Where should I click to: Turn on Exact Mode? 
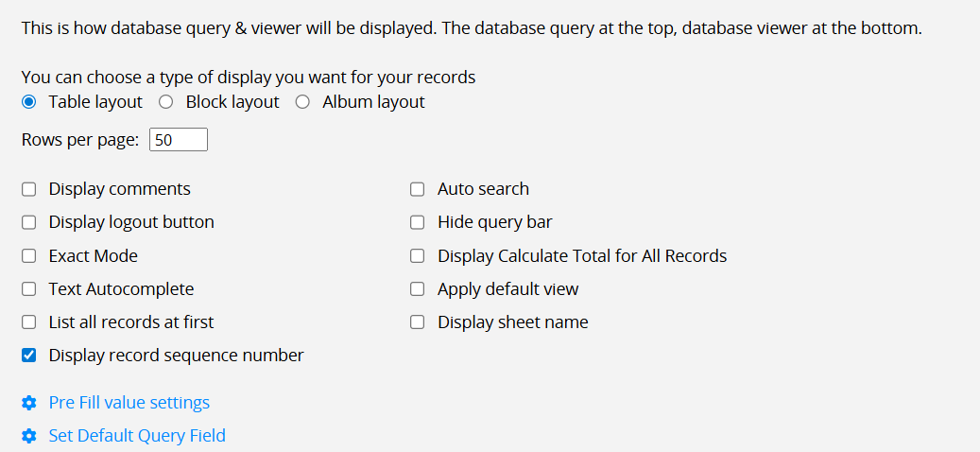(x=28, y=255)
